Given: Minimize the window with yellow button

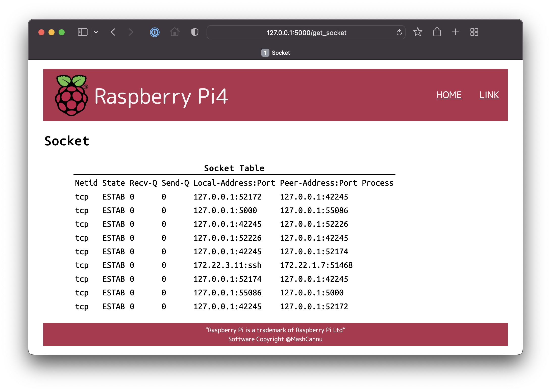Looking at the screenshot, I should [x=52, y=32].
